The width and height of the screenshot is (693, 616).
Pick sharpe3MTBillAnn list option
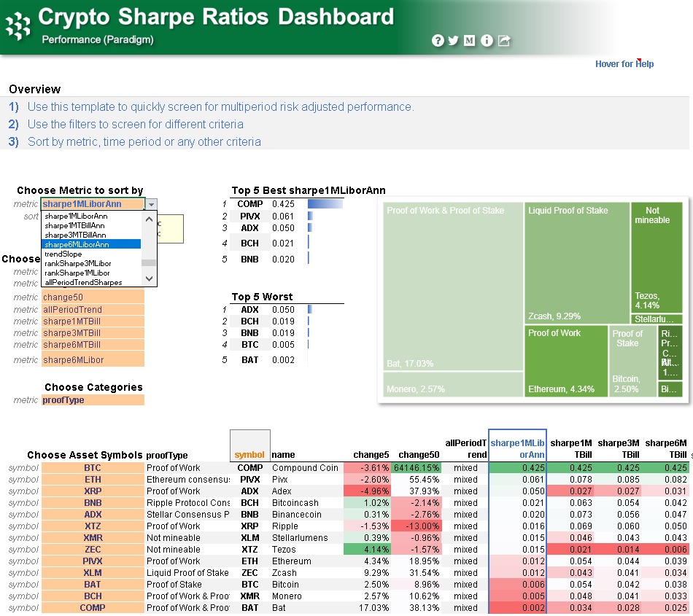(x=75, y=235)
